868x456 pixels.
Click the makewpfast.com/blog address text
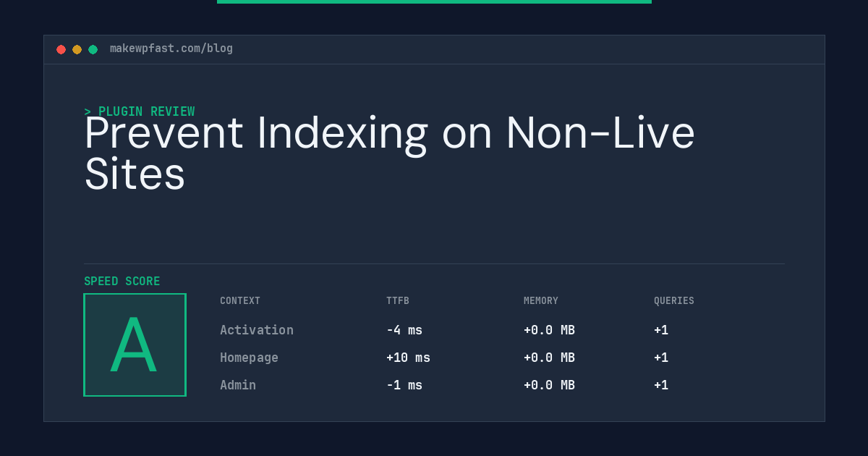pyautogui.click(x=171, y=48)
